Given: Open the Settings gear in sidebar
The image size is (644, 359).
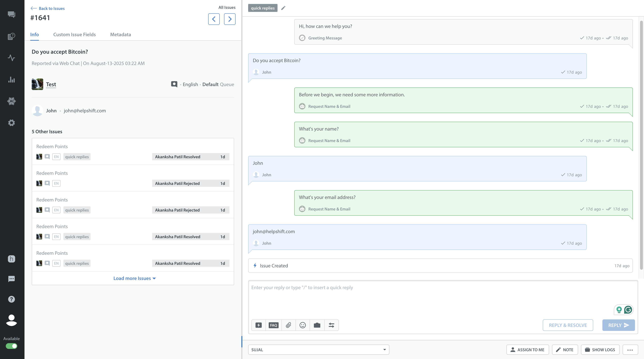Looking at the screenshot, I should (x=12, y=123).
